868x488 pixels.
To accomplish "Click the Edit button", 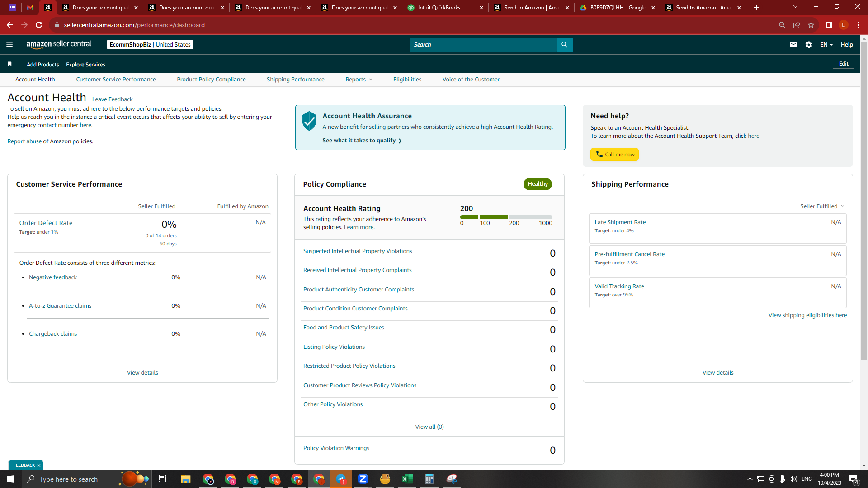I will pyautogui.click(x=844, y=64).
